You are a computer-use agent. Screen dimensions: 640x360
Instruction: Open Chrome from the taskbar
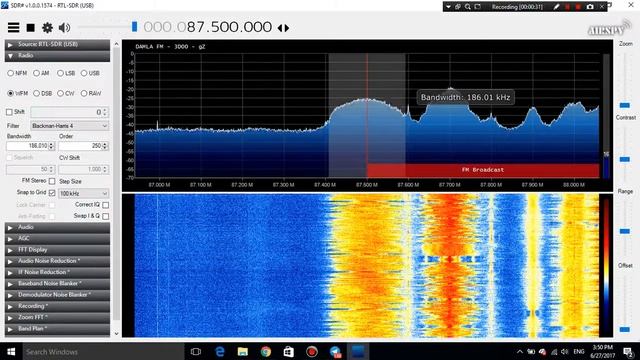click(x=266, y=351)
